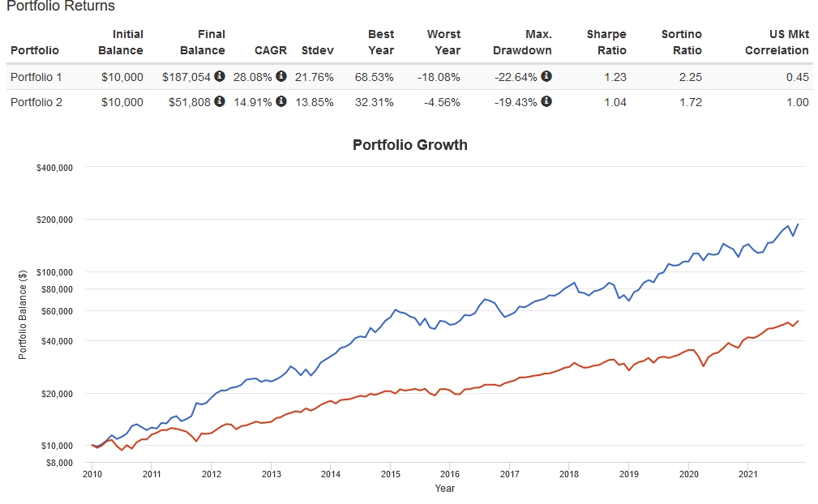Click the 68.53% best year cell
Screen dimensions: 818x504
point(374,78)
